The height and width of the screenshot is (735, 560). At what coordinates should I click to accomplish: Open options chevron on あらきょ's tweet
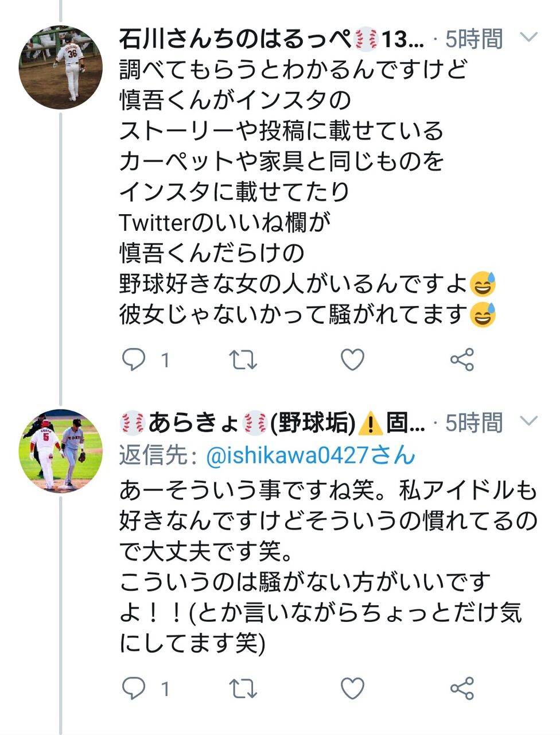(528, 421)
